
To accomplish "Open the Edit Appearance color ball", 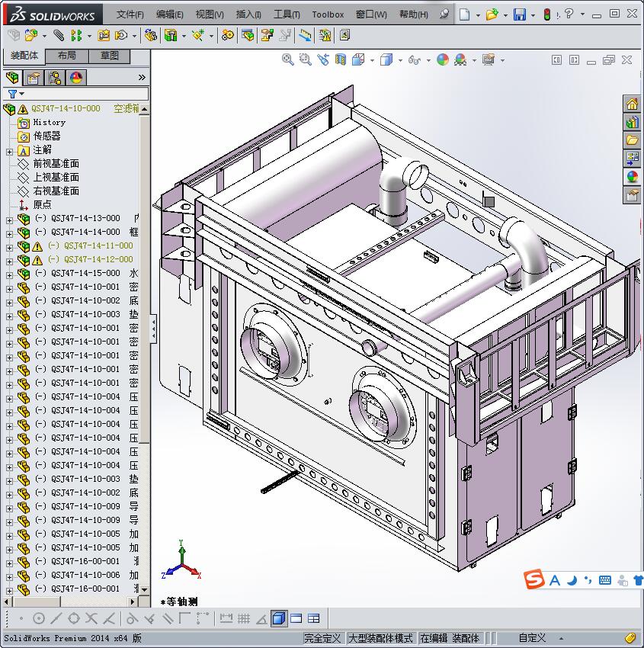I will [443, 59].
